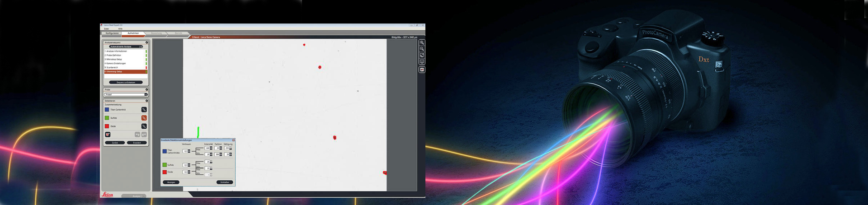Click the zoom in magnifier icon
Image resolution: width=868 pixels, height=205 pixels.
coord(422,42)
